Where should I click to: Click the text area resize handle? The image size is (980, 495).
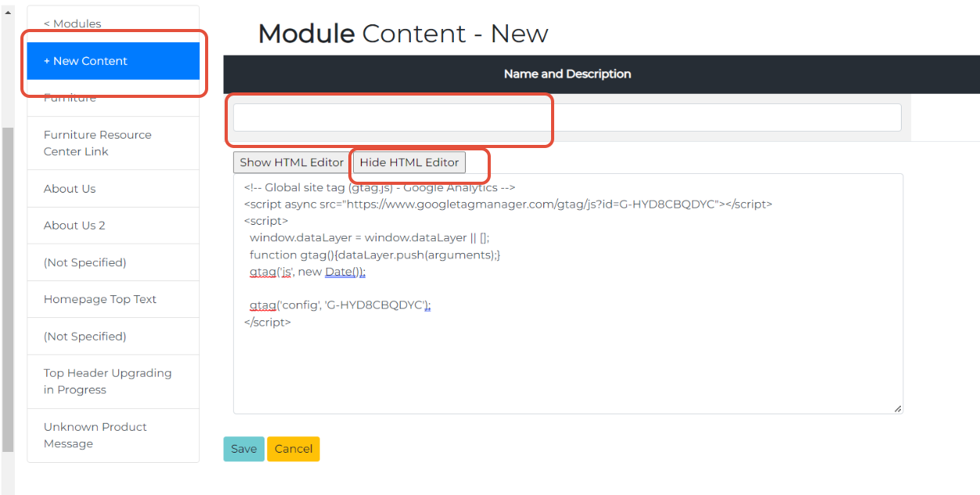(898, 409)
